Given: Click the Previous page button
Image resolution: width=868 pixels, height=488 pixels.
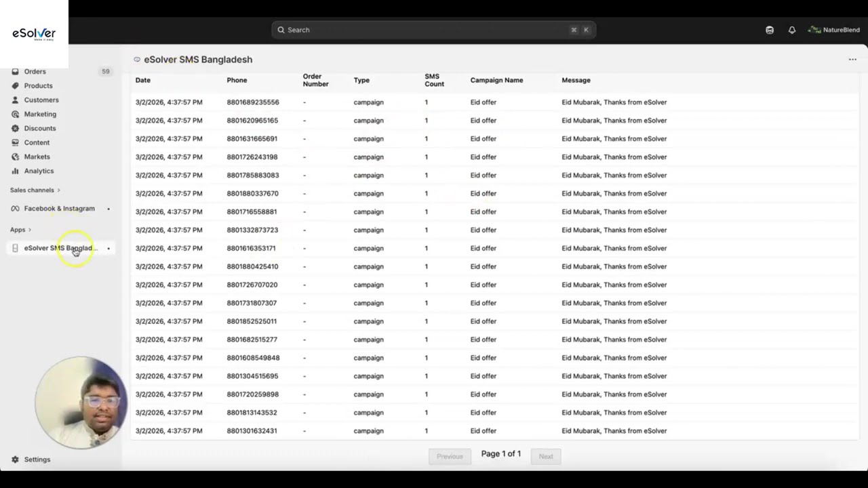Looking at the screenshot, I should tap(450, 456).
